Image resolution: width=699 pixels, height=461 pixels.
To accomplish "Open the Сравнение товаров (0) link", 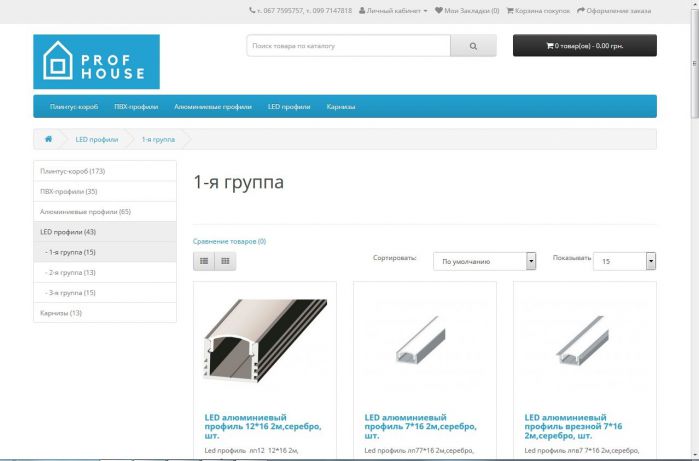I will coord(229,241).
